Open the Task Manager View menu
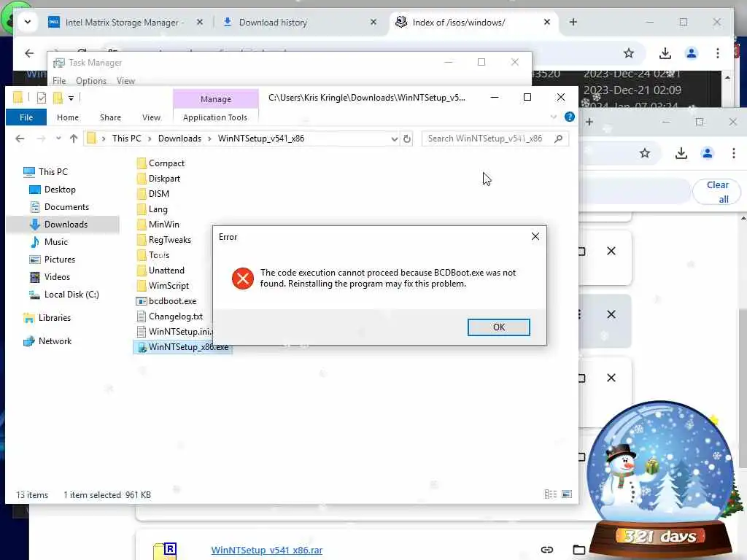The width and height of the screenshot is (747, 560). point(125,81)
